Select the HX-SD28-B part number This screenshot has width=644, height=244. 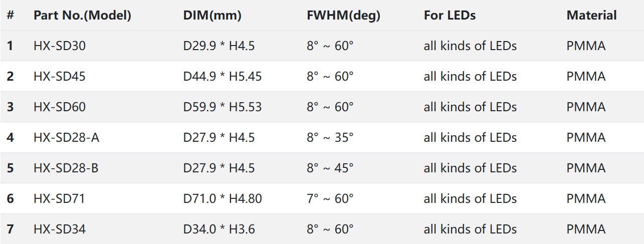tap(66, 168)
